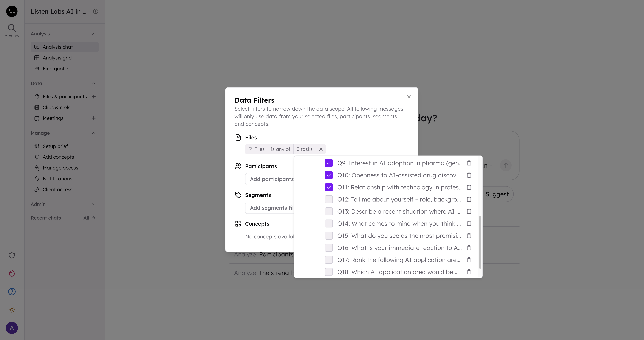Screen dimensions: 644x340
Task: Click clipboard icon for Q9 row
Action: (469, 163)
